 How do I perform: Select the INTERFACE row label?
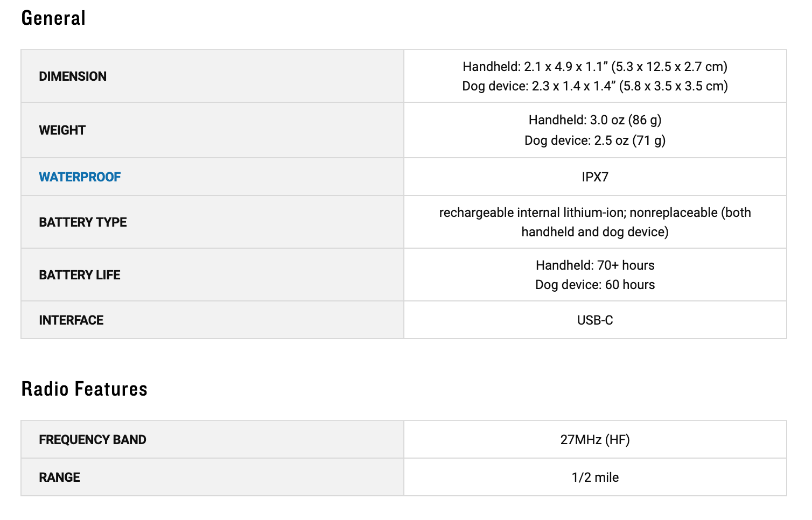71,320
